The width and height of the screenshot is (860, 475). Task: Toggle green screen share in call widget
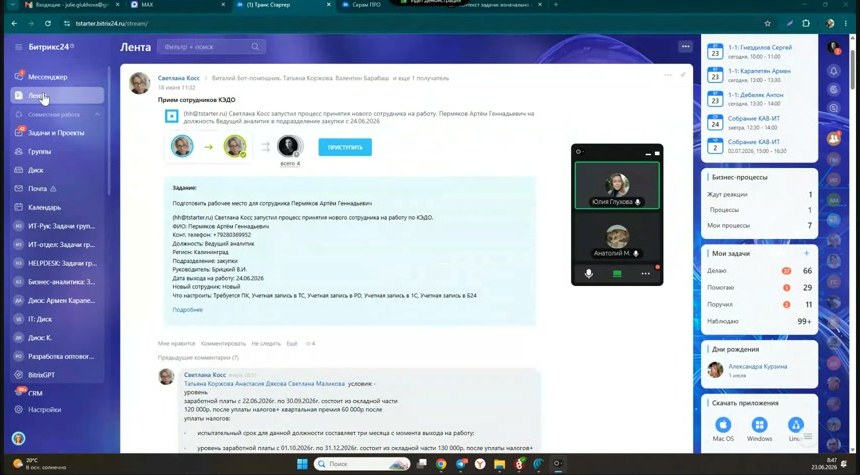[x=617, y=273]
